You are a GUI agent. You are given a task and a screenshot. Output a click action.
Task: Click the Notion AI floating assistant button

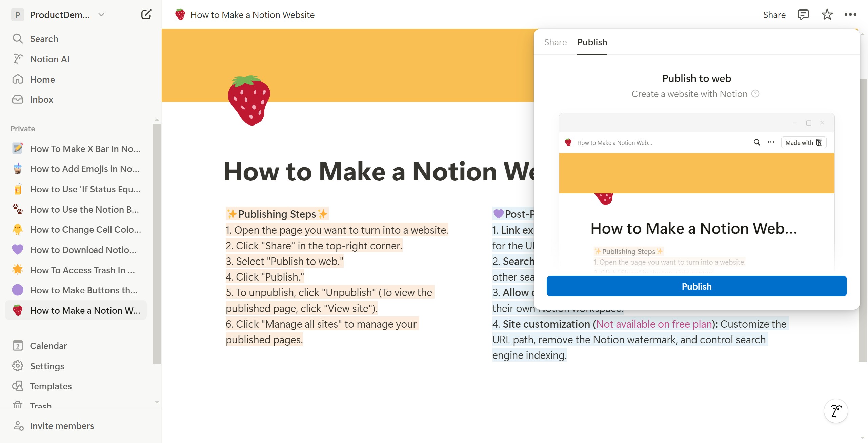[x=836, y=411]
